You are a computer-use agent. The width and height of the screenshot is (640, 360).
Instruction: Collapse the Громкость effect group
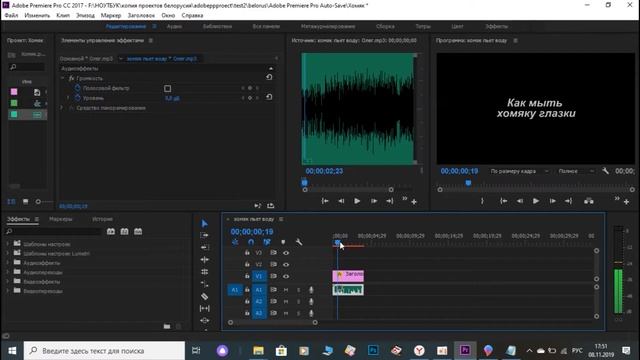[62, 78]
